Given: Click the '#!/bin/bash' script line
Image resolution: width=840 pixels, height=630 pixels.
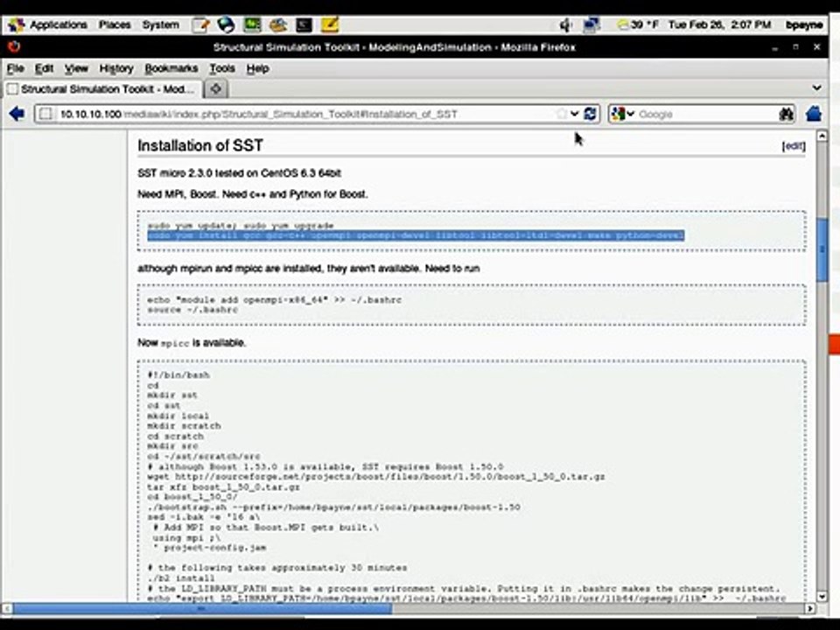Looking at the screenshot, I should click(x=178, y=375).
